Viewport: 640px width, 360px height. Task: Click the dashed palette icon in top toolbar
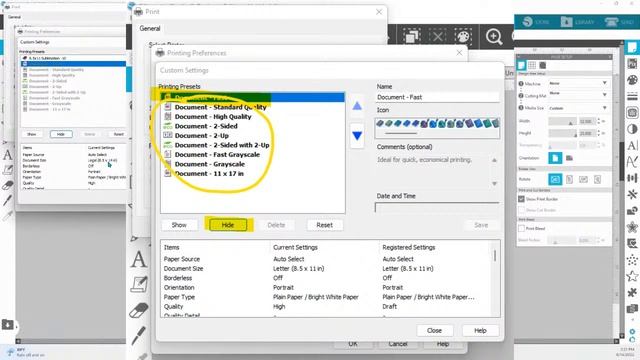[x=463, y=37]
